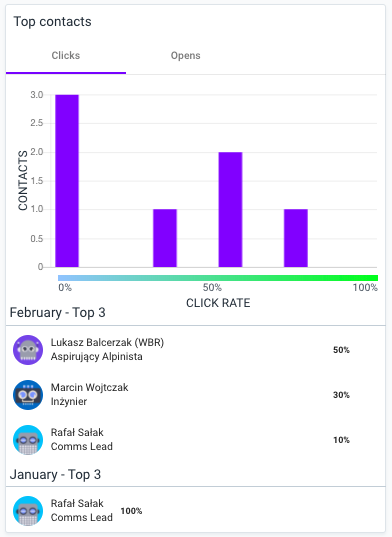Click the click rate gradient color bar
The width and height of the screenshot is (392, 537).
tap(218, 278)
